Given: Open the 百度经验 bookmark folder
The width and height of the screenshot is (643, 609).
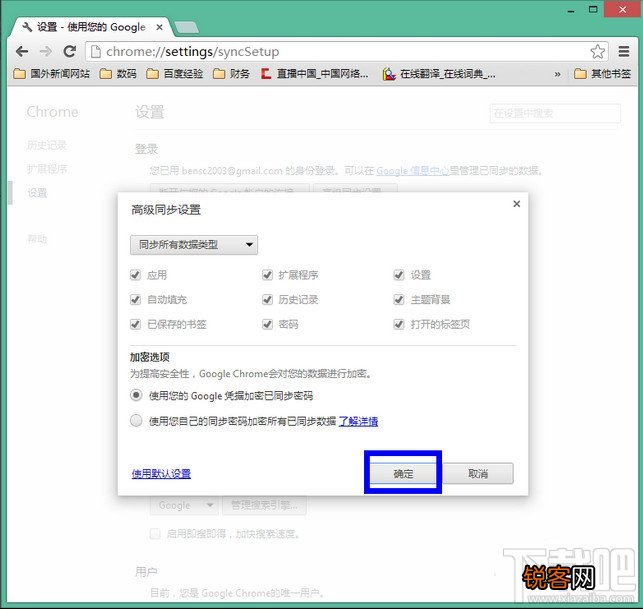Looking at the screenshot, I should pyautogui.click(x=175, y=74).
